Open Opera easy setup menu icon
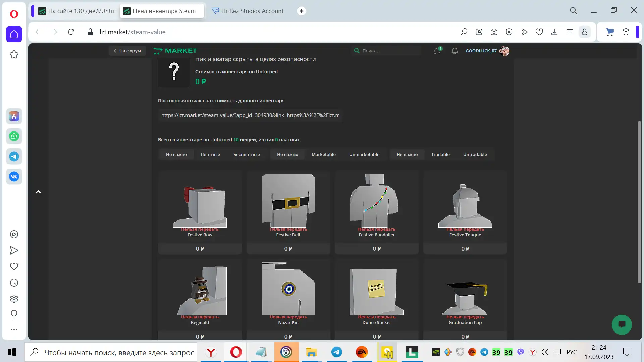This screenshot has width=644, height=362. [x=569, y=32]
